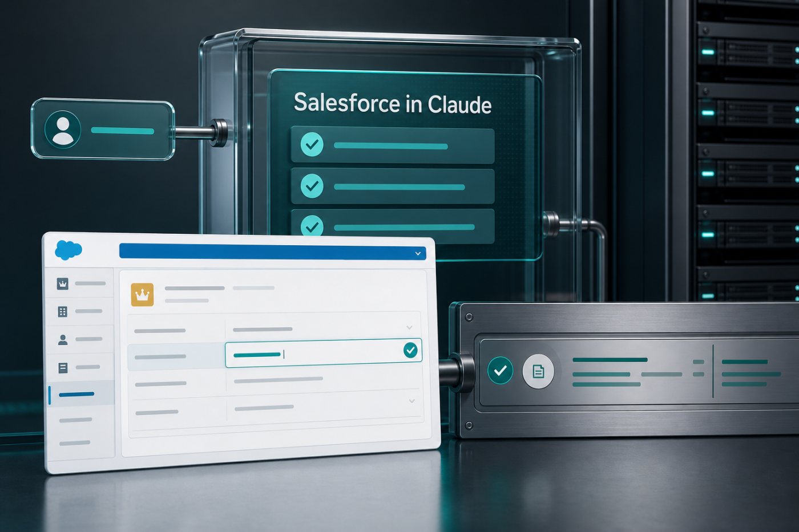The height and width of the screenshot is (532, 799).
Task: Expand the first form row dropdown chevron
Action: (409, 327)
